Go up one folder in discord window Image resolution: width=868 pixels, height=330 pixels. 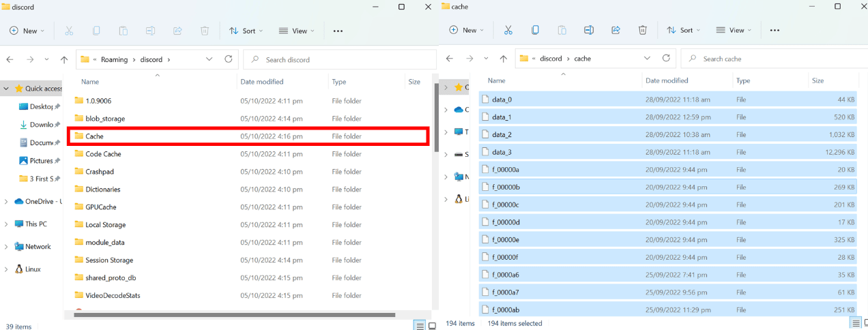coord(64,59)
